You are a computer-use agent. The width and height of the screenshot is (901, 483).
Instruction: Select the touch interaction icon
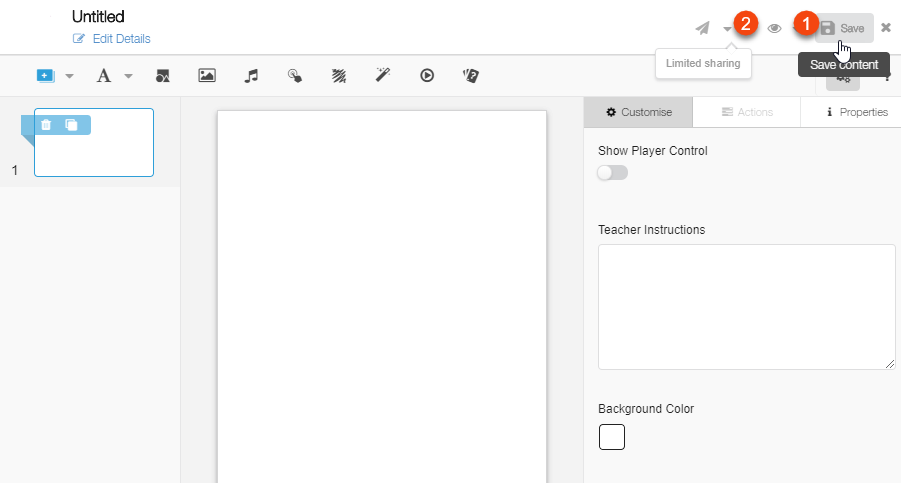click(x=295, y=75)
